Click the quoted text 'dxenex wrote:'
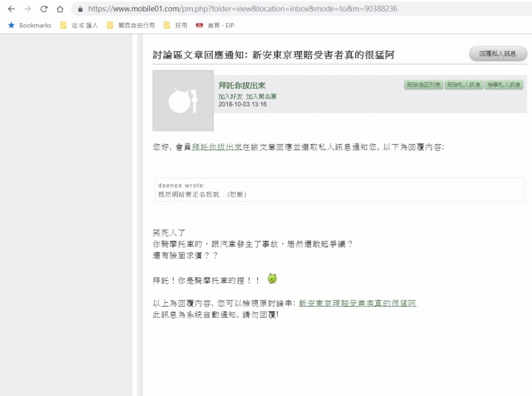Image resolution: width=532 pixels, height=396 pixels. pos(182,185)
